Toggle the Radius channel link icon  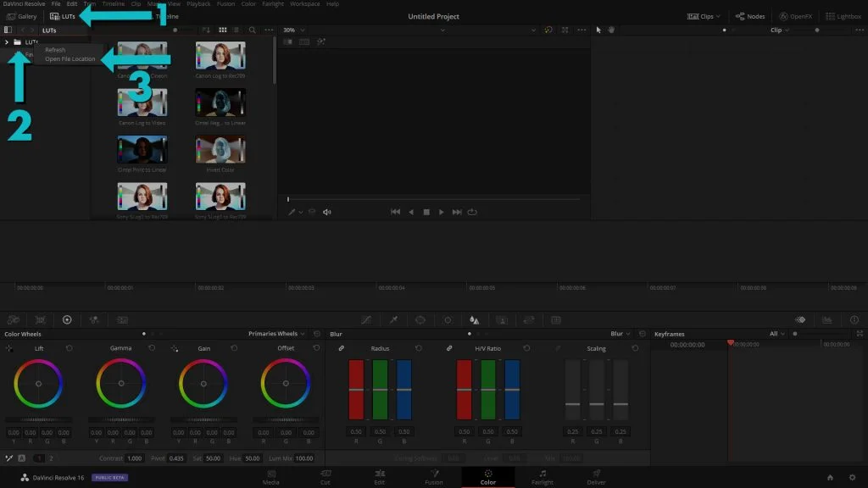coord(341,348)
